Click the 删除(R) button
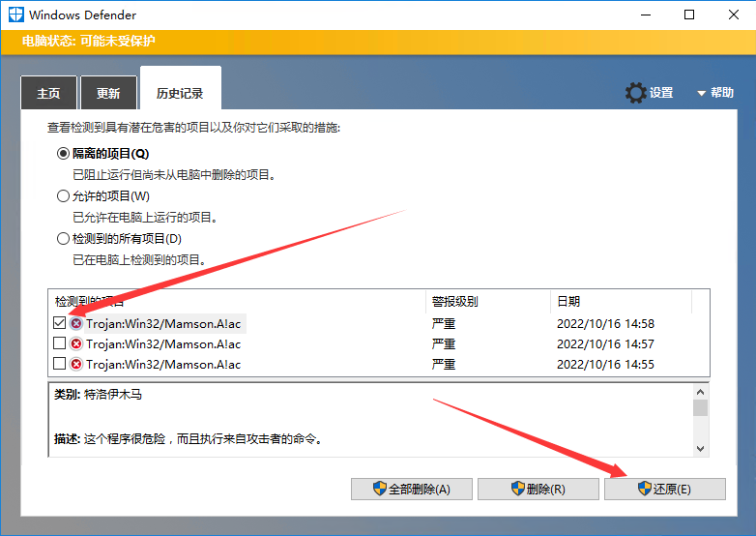Screen dimensions: 756x536 pos(538,490)
